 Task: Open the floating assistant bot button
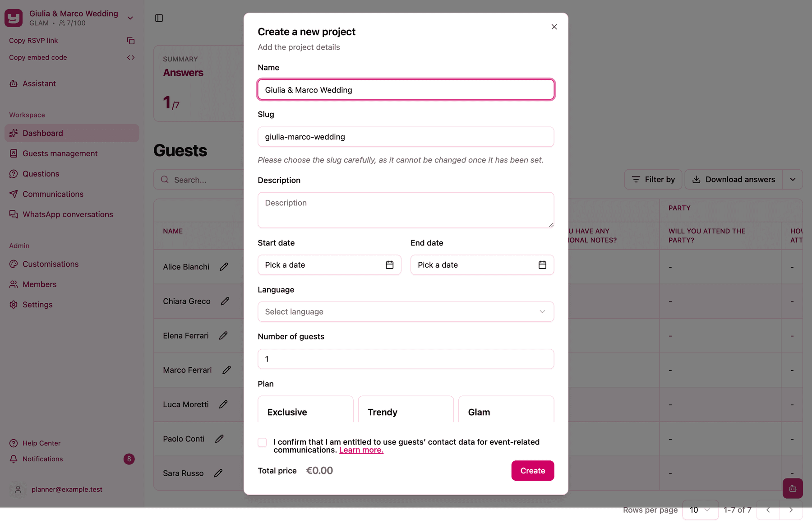[x=793, y=488]
